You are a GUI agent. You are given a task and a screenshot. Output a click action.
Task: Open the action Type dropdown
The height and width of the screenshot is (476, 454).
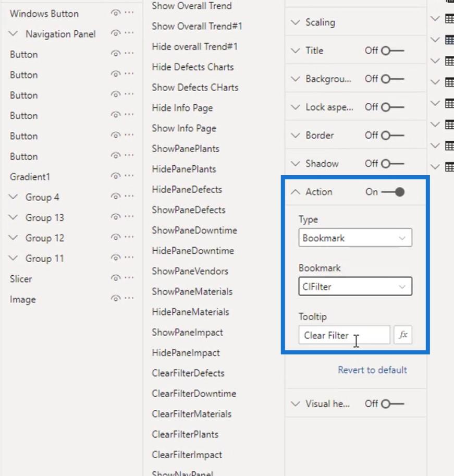click(355, 238)
